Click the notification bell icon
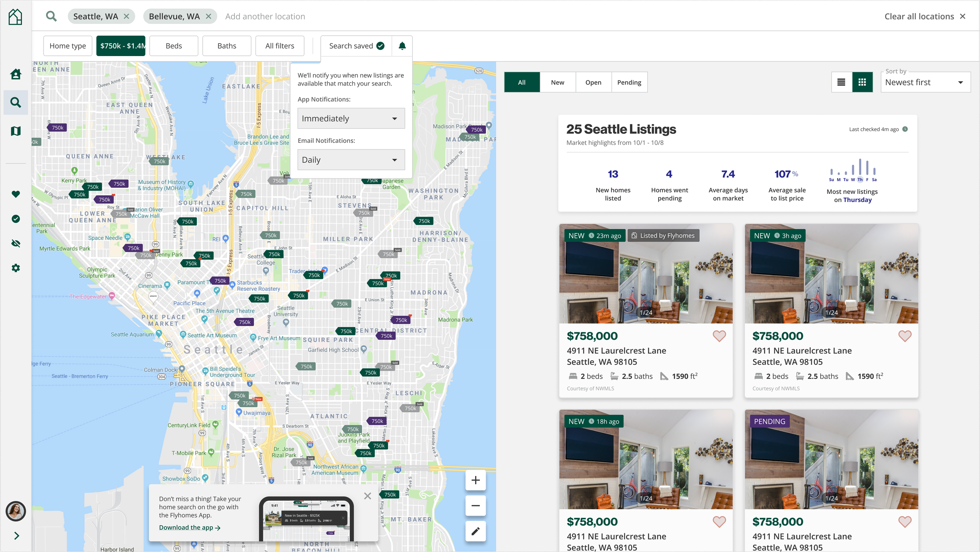Image resolution: width=980 pixels, height=552 pixels. coord(402,46)
